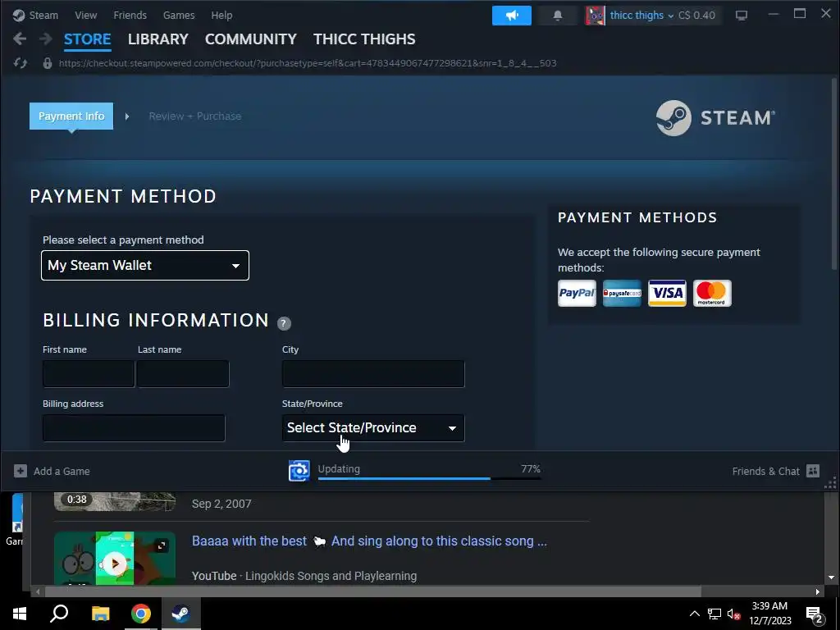The image size is (840, 630).
Task: Click the browser horizontal scrollbar
Action: pyautogui.click(x=373, y=592)
